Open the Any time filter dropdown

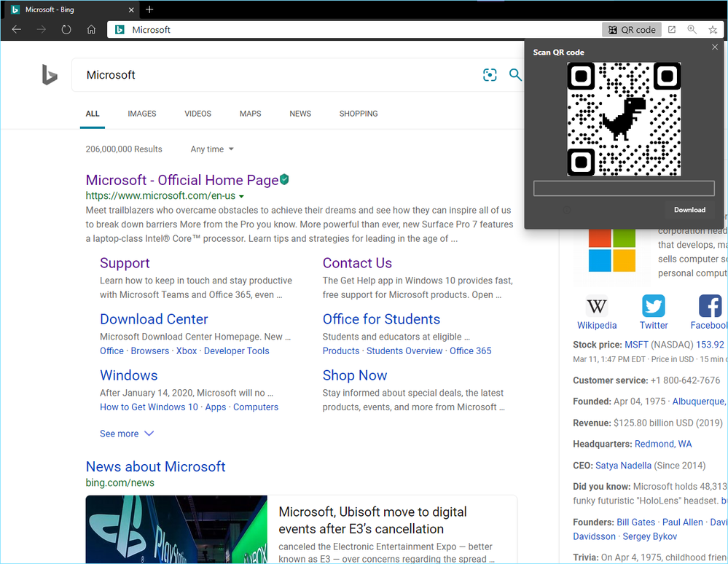pos(212,149)
